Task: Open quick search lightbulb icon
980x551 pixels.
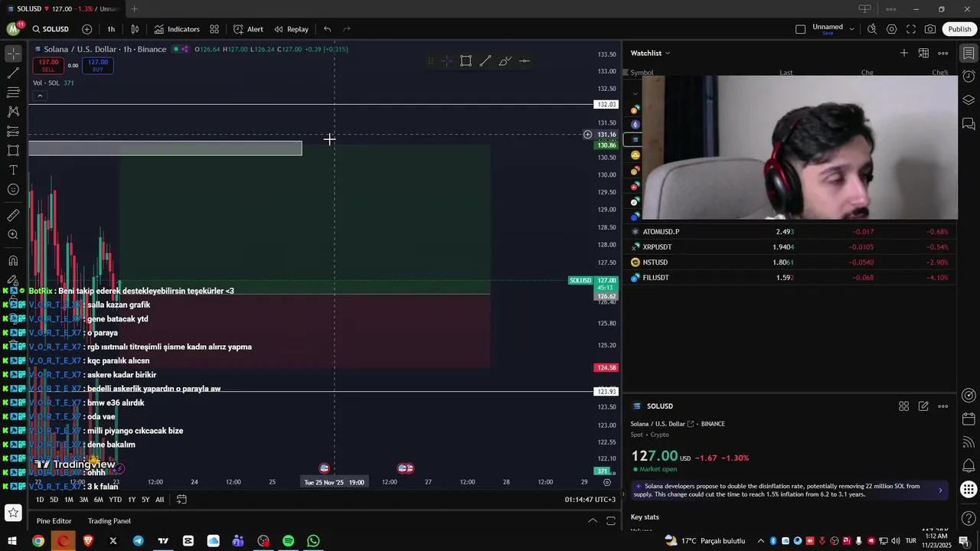Action: point(872,29)
